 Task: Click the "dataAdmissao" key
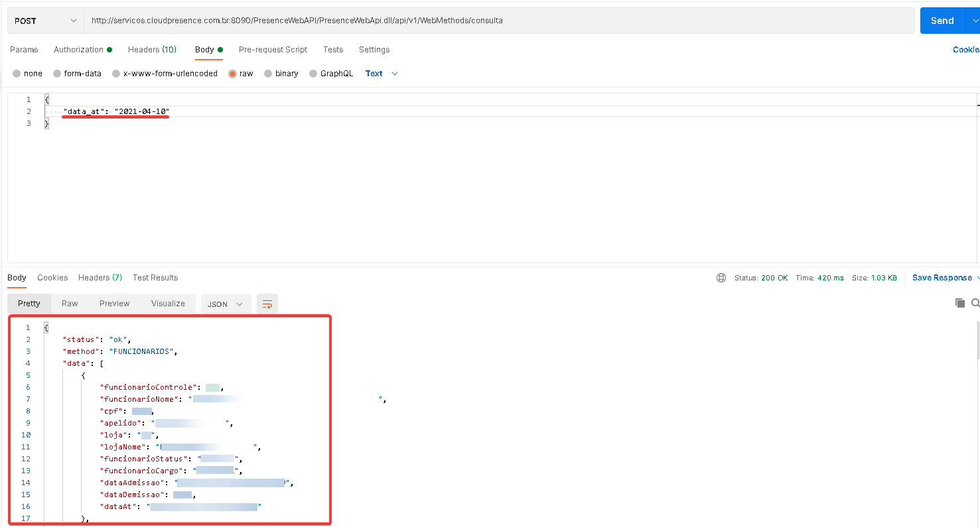click(x=133, y=483)
